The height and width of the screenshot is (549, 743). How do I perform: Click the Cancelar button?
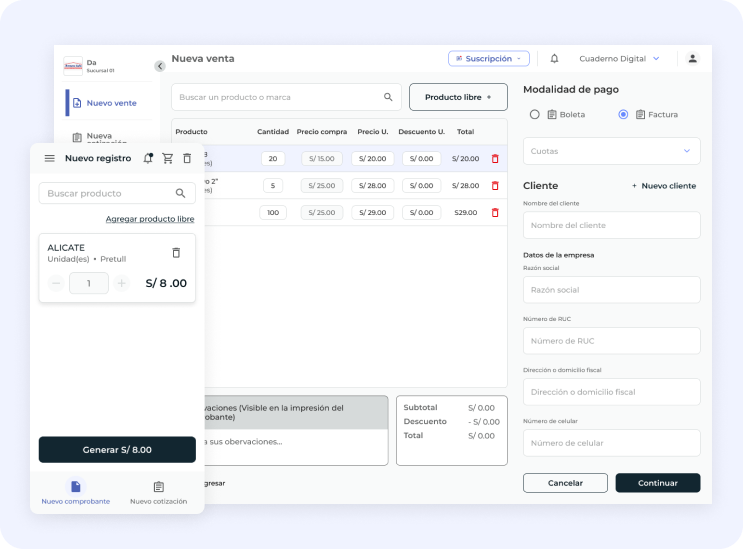[x=565, y=483]
